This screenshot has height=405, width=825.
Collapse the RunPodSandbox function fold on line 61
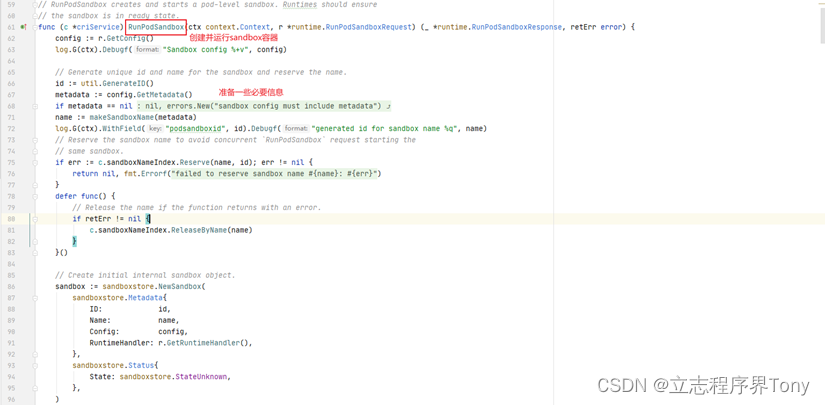[x=35, y=27]
